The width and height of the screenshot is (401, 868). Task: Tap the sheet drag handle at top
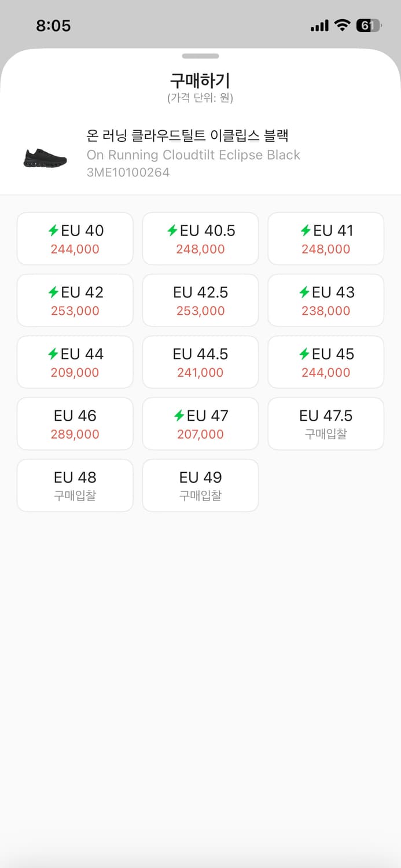tap(200, 56)
